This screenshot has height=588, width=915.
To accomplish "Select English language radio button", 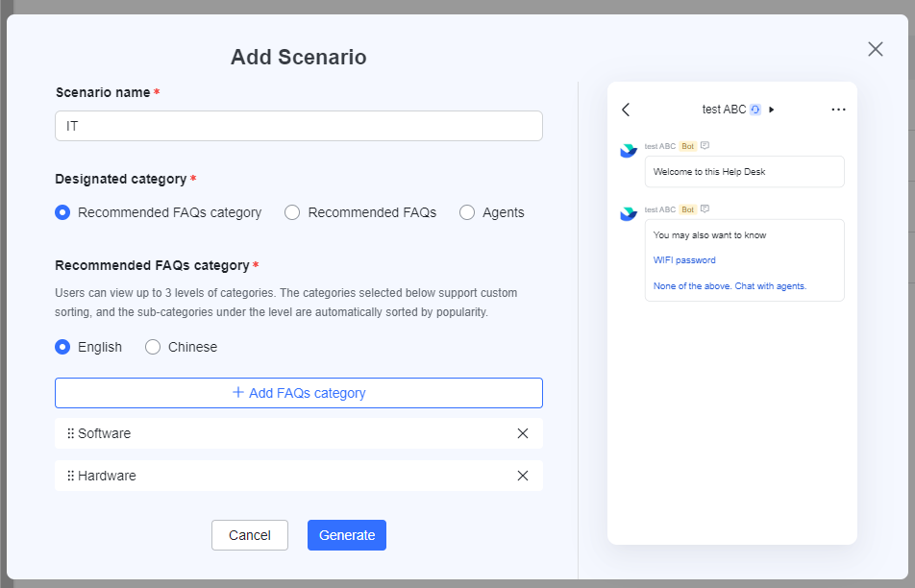I will [x=62, y=347].
